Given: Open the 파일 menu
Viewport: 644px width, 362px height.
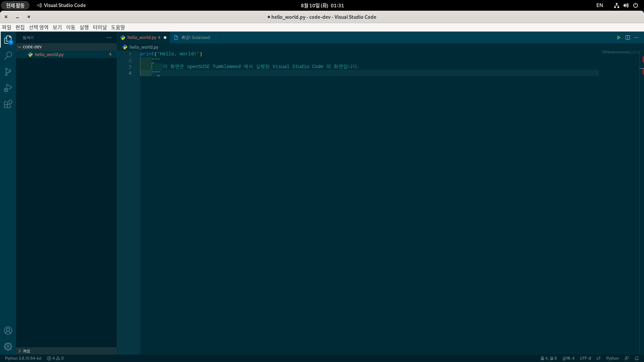Looking at the screenshot, I should (7, 27).
